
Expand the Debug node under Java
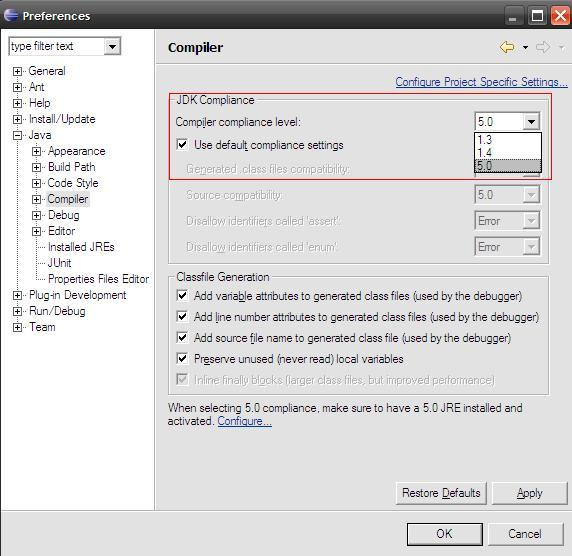click(x=36, y=215)
